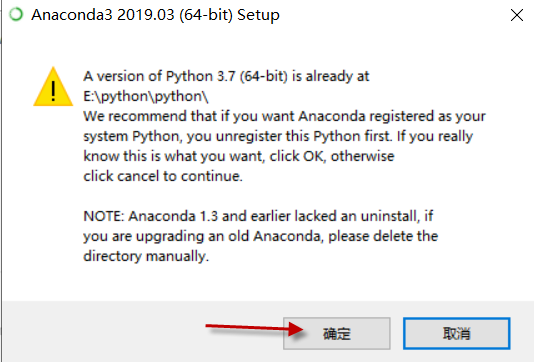Screen dimensions: 534x362
Task: Choose the 取消 cancel button
Action: (x=456, y=333)
